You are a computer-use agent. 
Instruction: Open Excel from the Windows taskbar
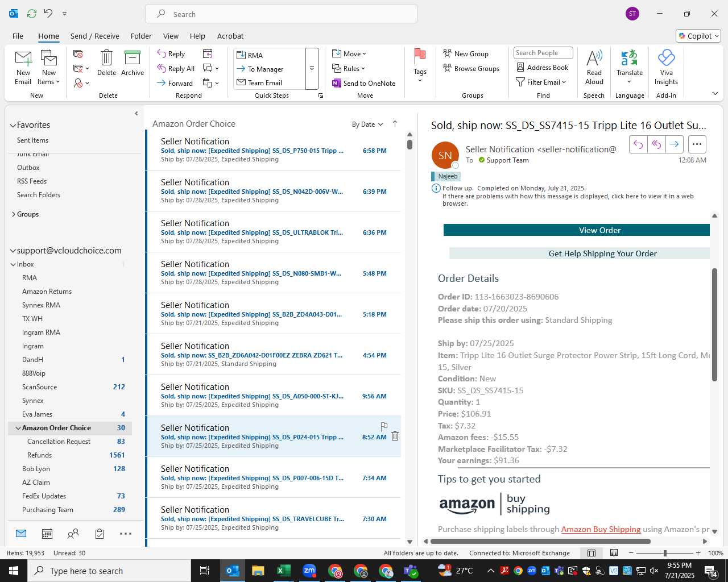[283, 571]
